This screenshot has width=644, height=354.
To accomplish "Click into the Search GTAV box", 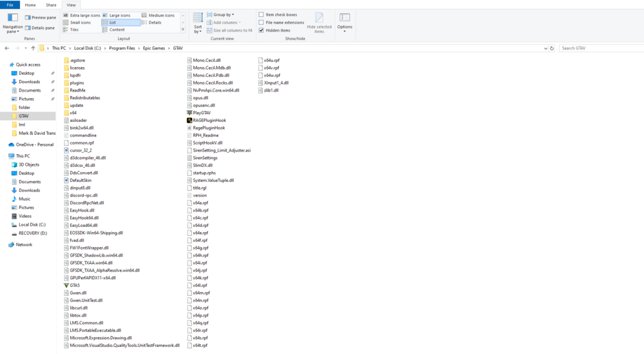I will [601, 48].
